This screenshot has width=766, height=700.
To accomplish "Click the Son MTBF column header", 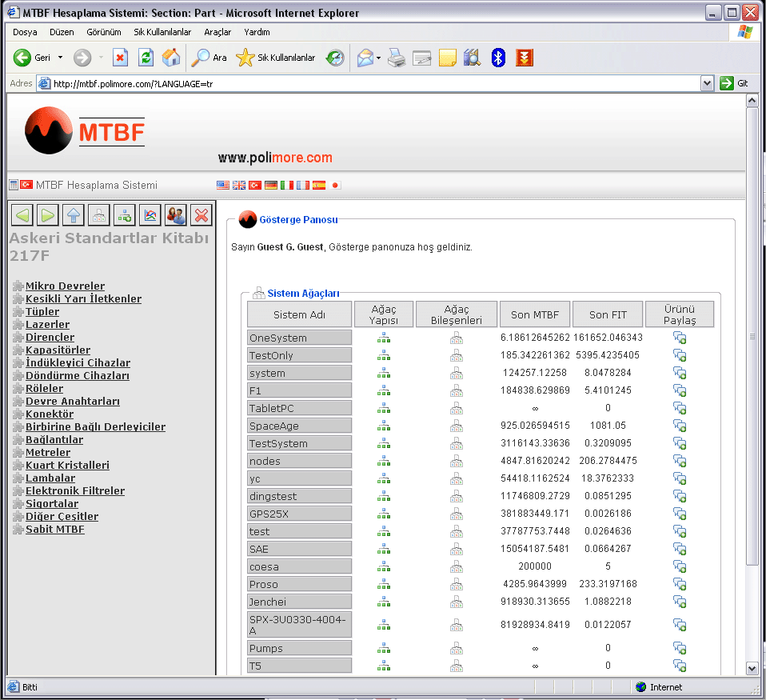I will [535, 315].
